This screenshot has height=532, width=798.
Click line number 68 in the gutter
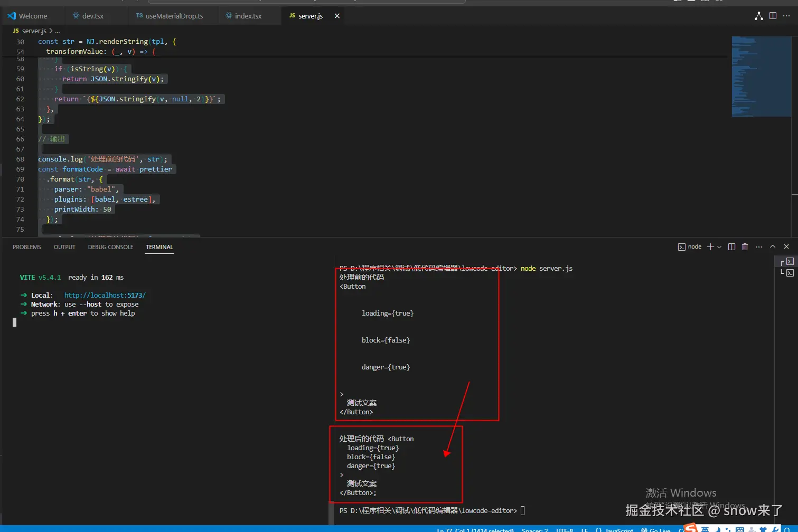point(20,159)
